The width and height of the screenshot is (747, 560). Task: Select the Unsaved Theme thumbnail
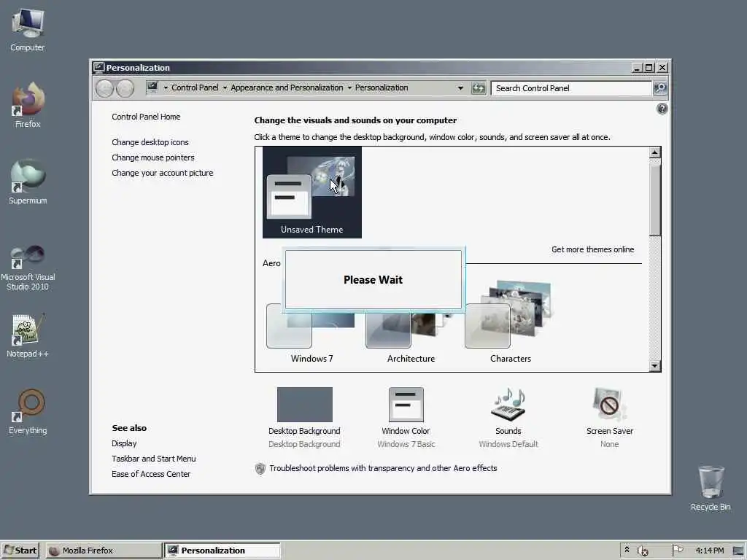point(312,192)
